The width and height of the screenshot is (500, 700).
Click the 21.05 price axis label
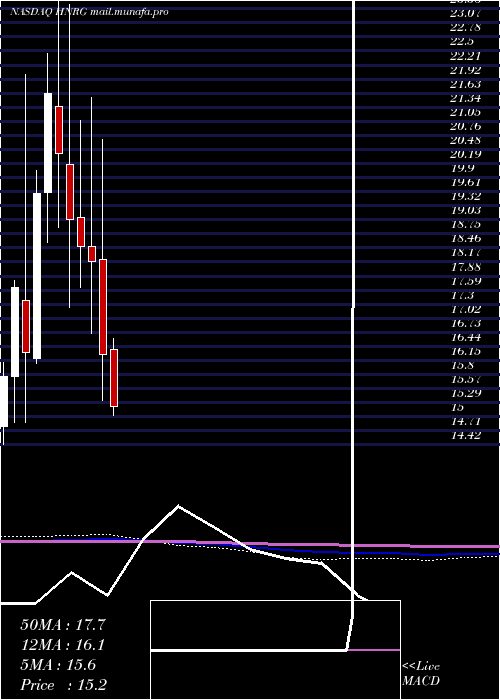(x=466, y=112)
